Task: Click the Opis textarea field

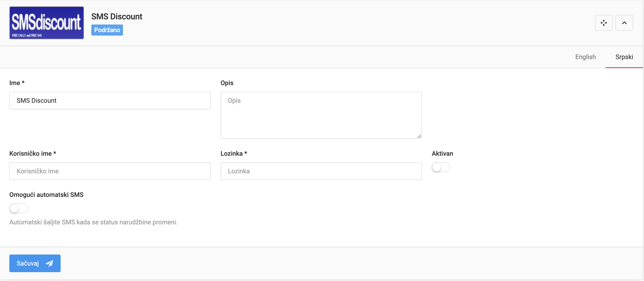Action: pyautogui.click(x=321, y=115)
